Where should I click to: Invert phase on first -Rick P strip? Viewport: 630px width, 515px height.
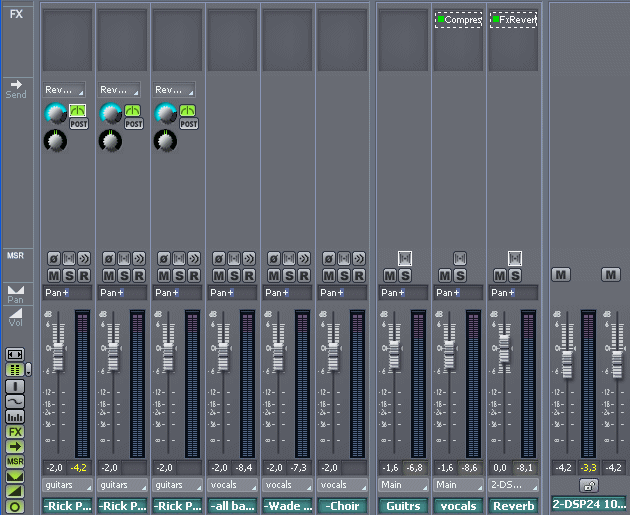click(53, 258)
